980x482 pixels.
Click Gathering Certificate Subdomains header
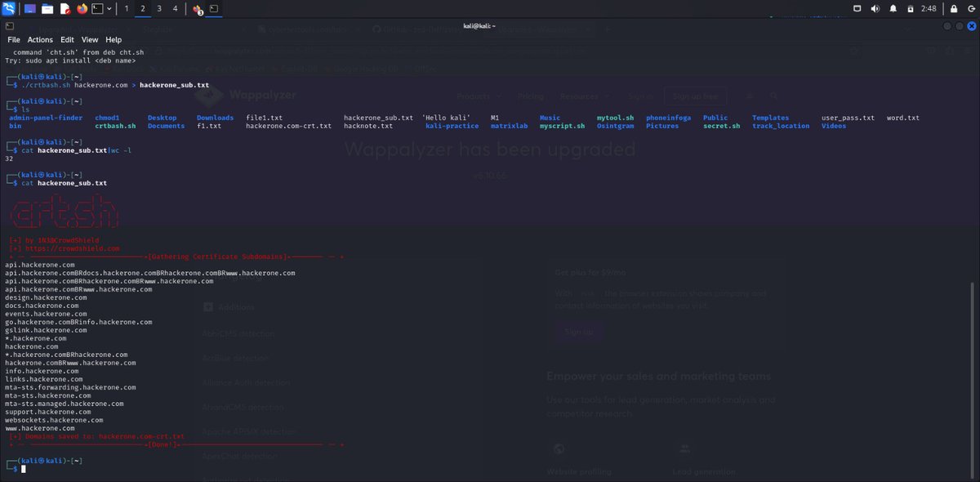point(217,257)
